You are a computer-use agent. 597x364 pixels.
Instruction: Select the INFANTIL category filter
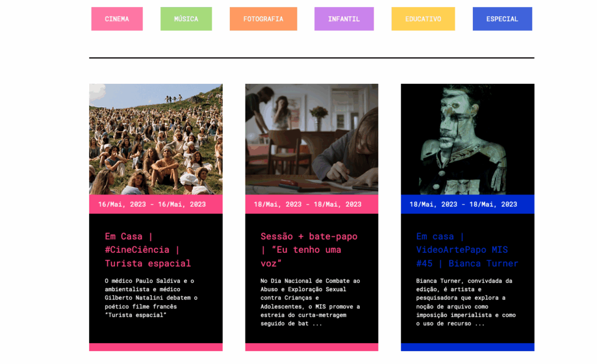(x=344, y=19)
